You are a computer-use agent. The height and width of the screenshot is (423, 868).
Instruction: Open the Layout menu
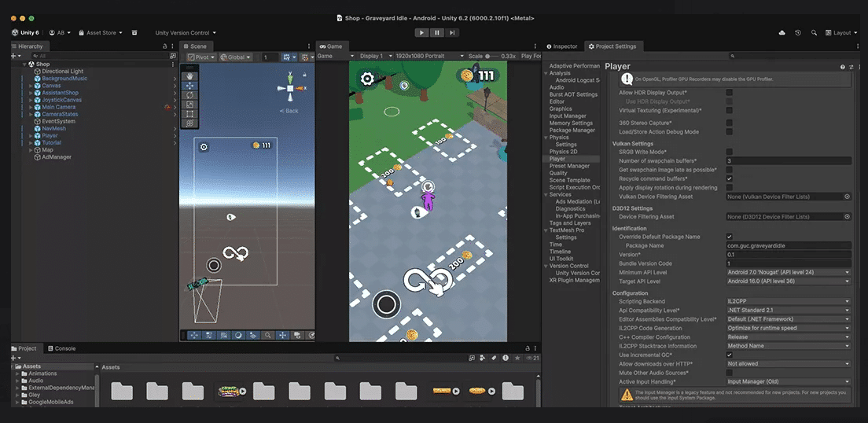tap(841, 33)
